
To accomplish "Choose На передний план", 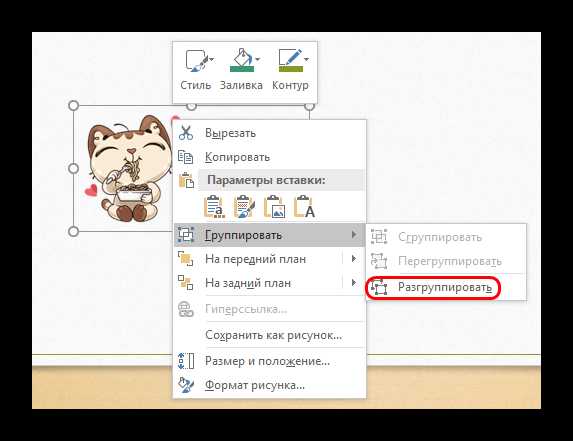I will point(270,259).
